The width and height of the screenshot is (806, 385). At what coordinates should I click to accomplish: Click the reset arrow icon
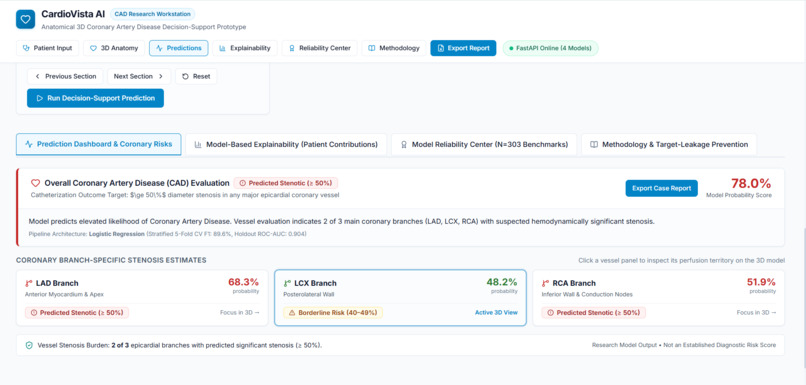coord(185,76)
